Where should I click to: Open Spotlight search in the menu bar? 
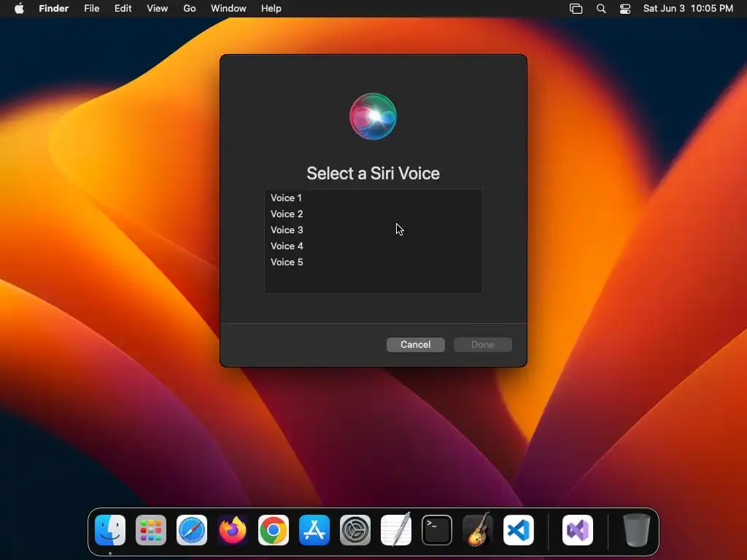coord(601,9)
